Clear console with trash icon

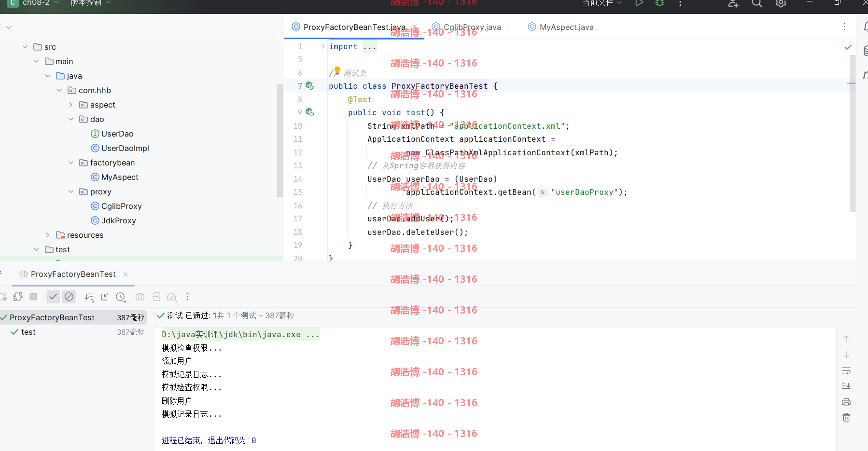846,417
